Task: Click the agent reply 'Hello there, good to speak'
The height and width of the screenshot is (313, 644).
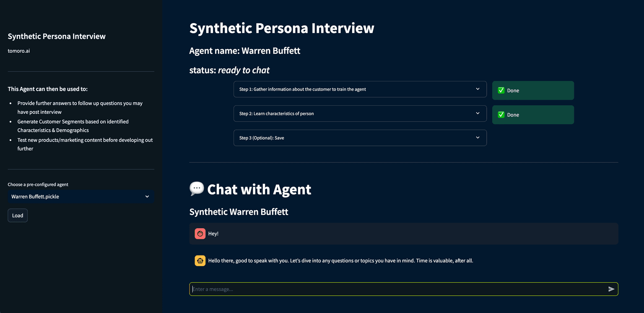Action: click(340, 261)
